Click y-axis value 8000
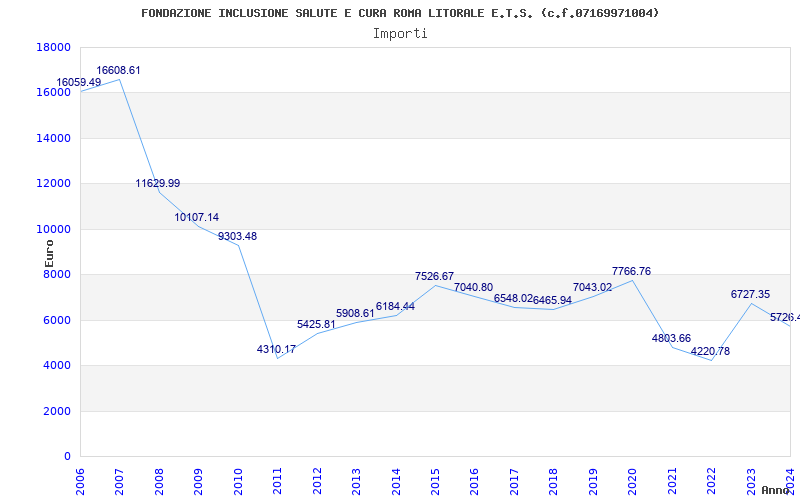The image size is (800, 500). point(57,274)
